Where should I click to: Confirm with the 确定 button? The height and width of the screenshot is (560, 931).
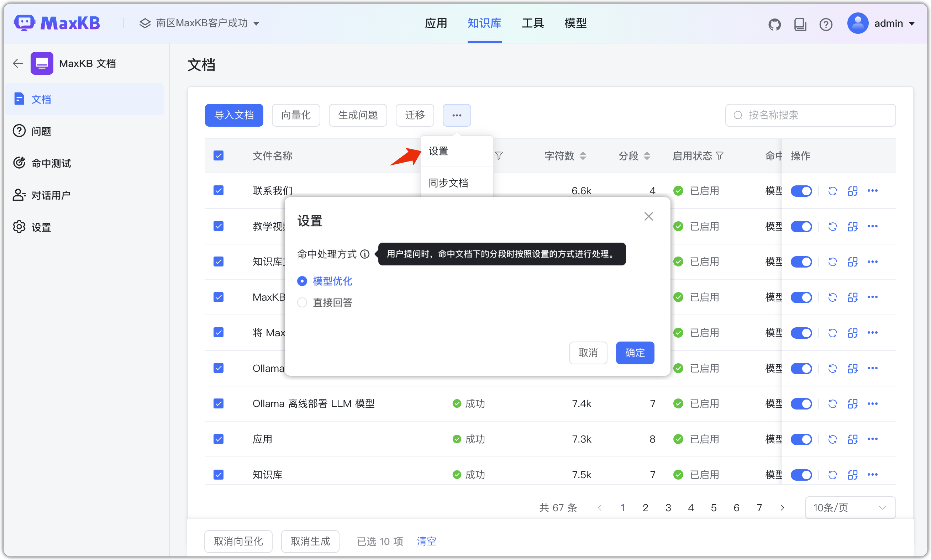point(635,353)
